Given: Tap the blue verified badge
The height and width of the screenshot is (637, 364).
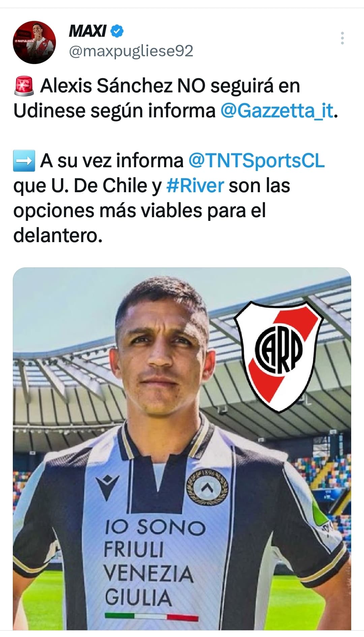Looking at the screenshot, I should pos(117,31).
